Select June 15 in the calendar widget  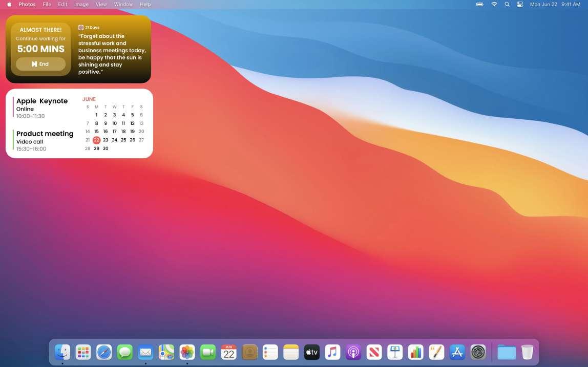pos(96,132)
